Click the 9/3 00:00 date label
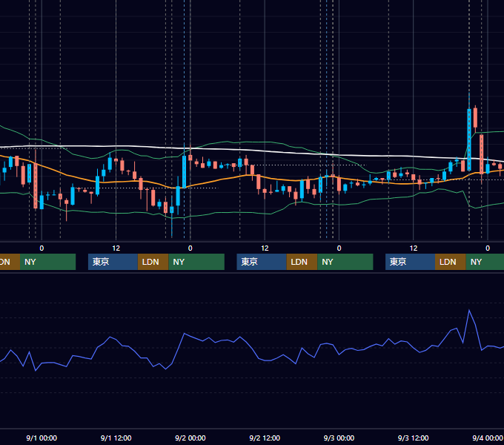504x445 pixels. (339, 438)
